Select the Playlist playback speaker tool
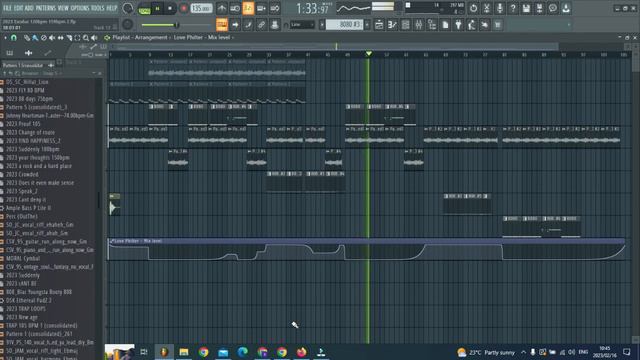 pos(94,38)
